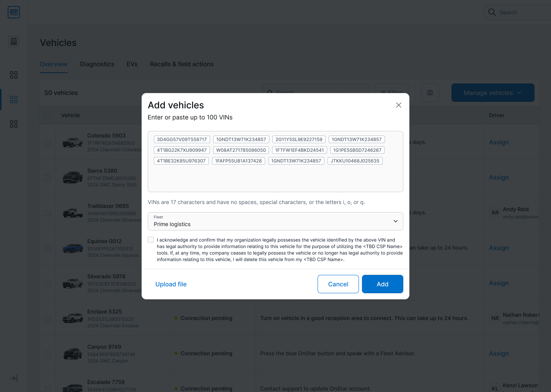Open the Fleet dropdown showing Prime logistics
The height and width of the screenshot is (392, 551).
pyautogui.click(x=275, y=221)
